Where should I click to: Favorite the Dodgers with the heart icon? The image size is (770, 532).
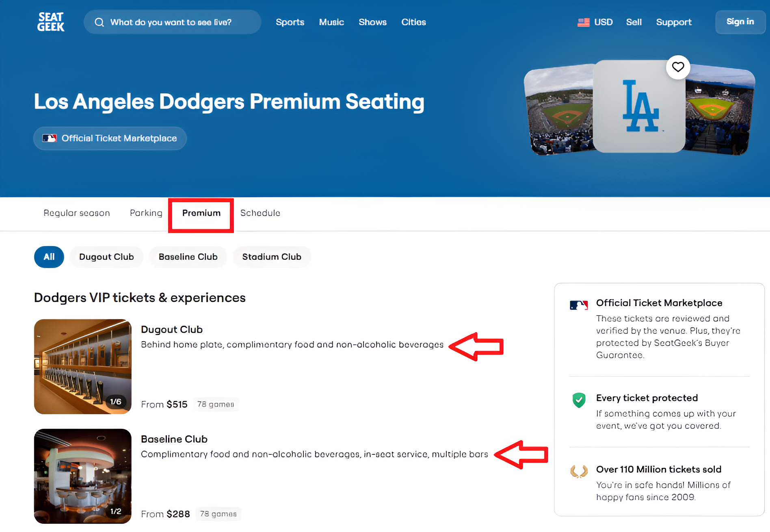(678, 67)
